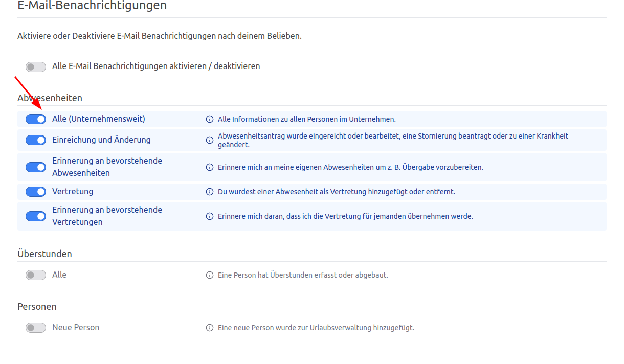Open info icon in the Überstunden "Alle" row
This screenshot has width=624, height=364.
coord(209,275)
